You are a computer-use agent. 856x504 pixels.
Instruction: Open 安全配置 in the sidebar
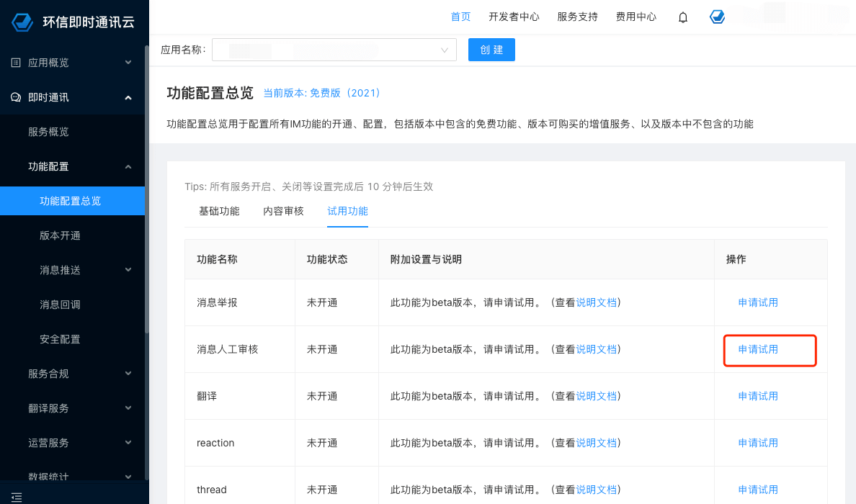click(x=60, y=339)
